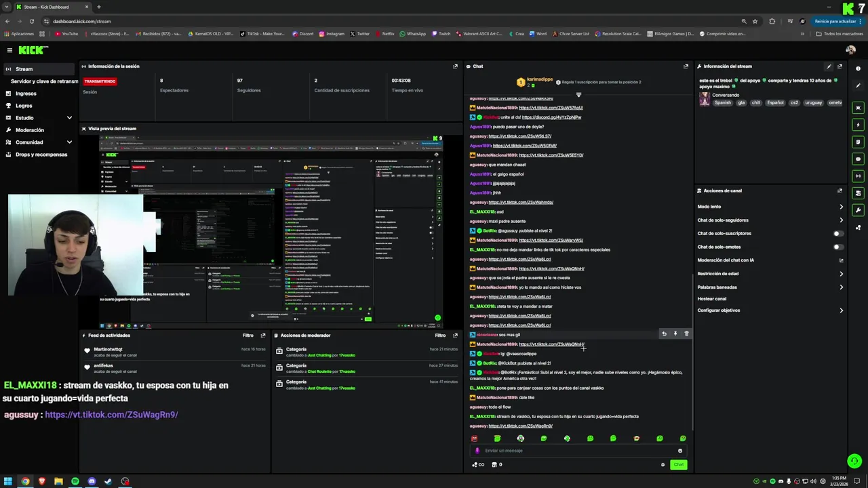Toggle lightning bolt widget in right rail

point(858,125)
